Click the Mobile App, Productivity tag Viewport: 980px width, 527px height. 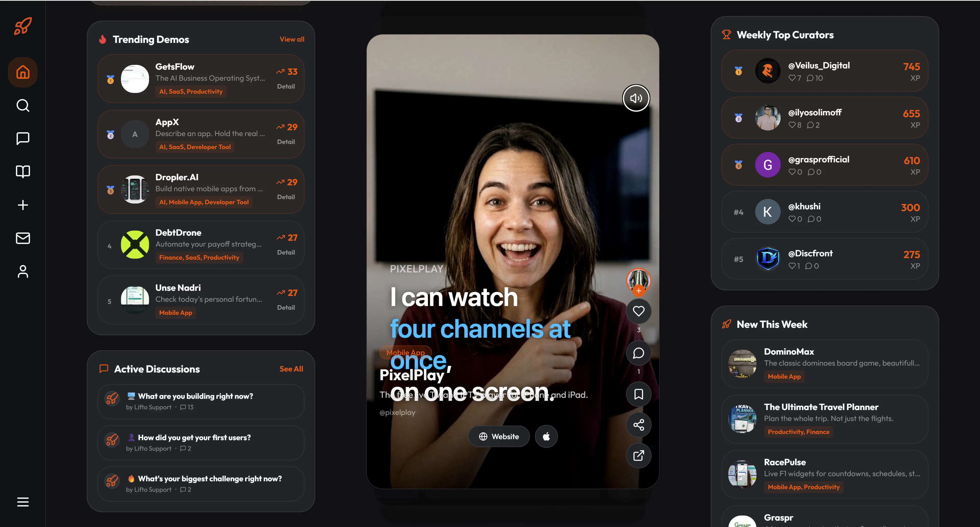click(x=803, y=487)
